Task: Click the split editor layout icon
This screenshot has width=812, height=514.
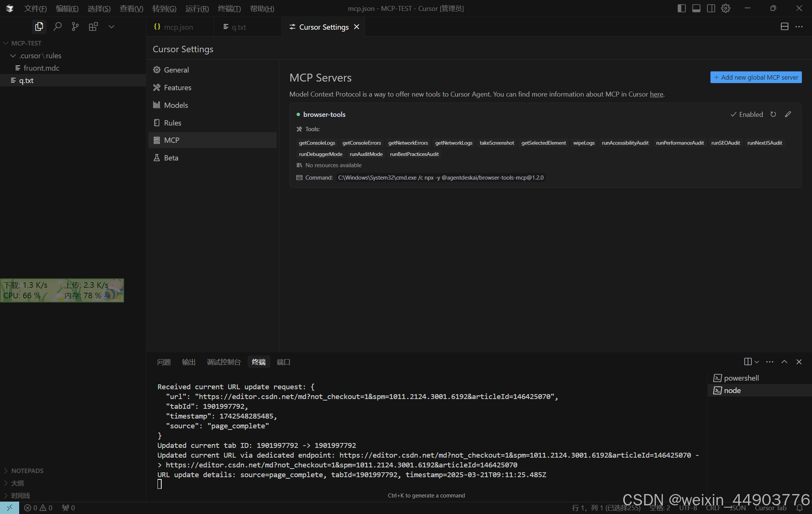Action: tap(785, 27)
